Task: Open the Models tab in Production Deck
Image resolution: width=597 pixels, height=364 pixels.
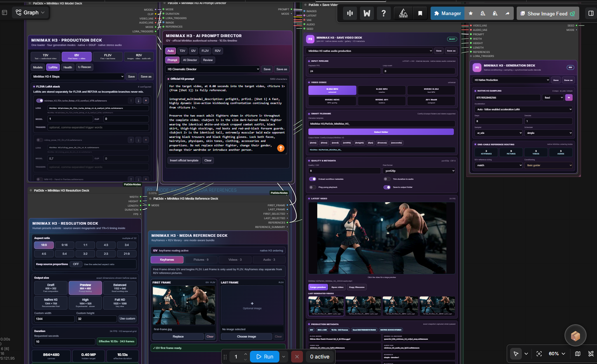Action: click(x=38, y=67)
